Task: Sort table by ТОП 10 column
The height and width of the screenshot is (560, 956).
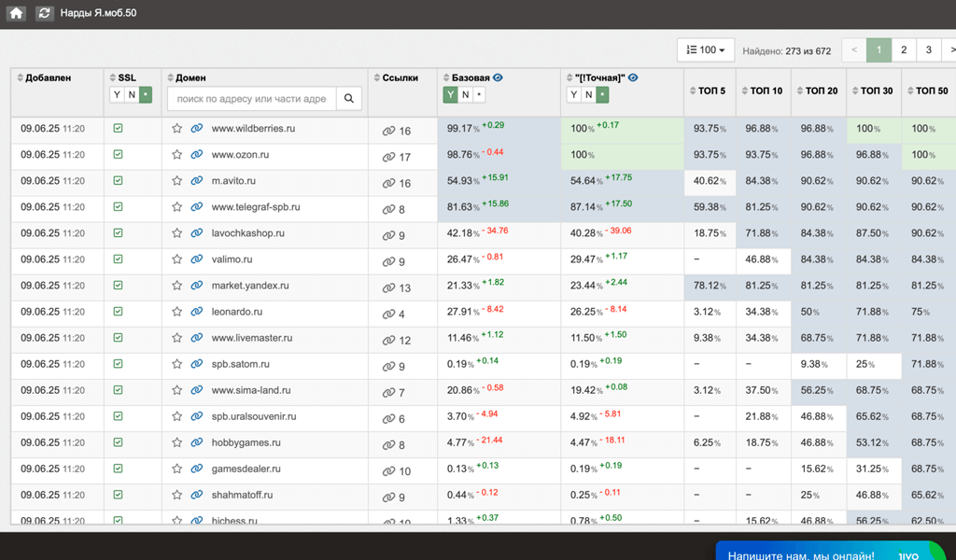Action: tap(765, 91)
